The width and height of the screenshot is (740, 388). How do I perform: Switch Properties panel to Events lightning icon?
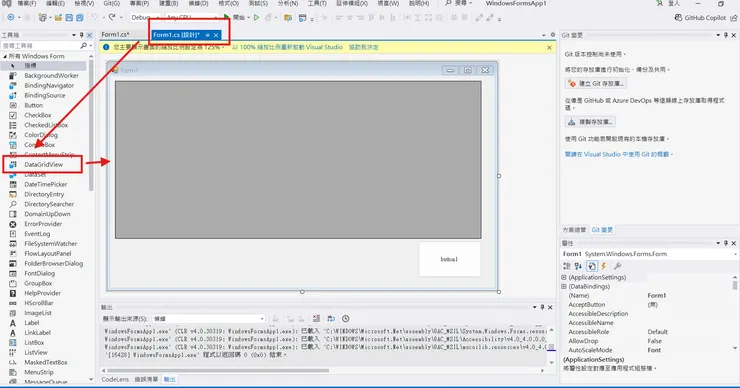(x=604, y=266)
